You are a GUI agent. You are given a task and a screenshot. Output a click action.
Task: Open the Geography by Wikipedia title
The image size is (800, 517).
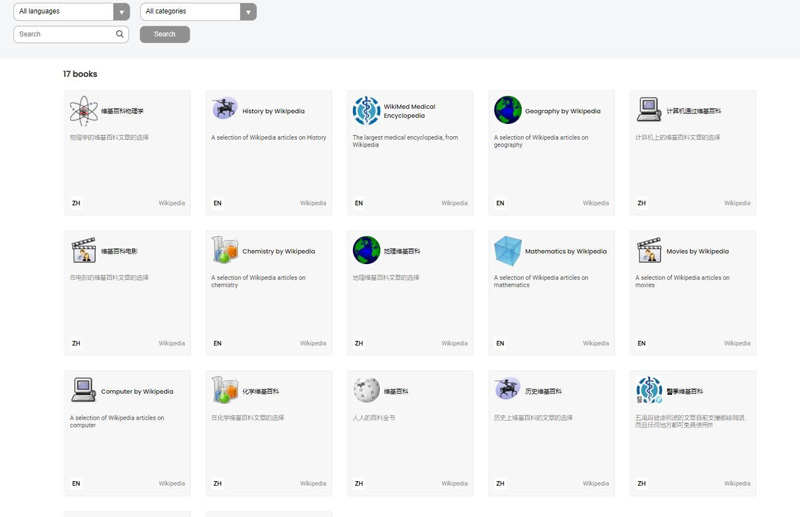pos(563,111)
